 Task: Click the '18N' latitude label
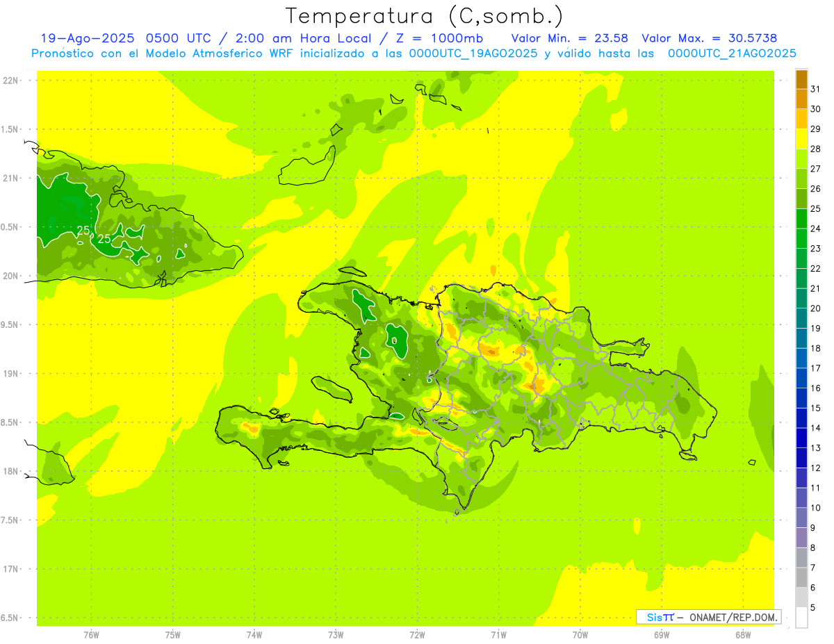[11, 471]
